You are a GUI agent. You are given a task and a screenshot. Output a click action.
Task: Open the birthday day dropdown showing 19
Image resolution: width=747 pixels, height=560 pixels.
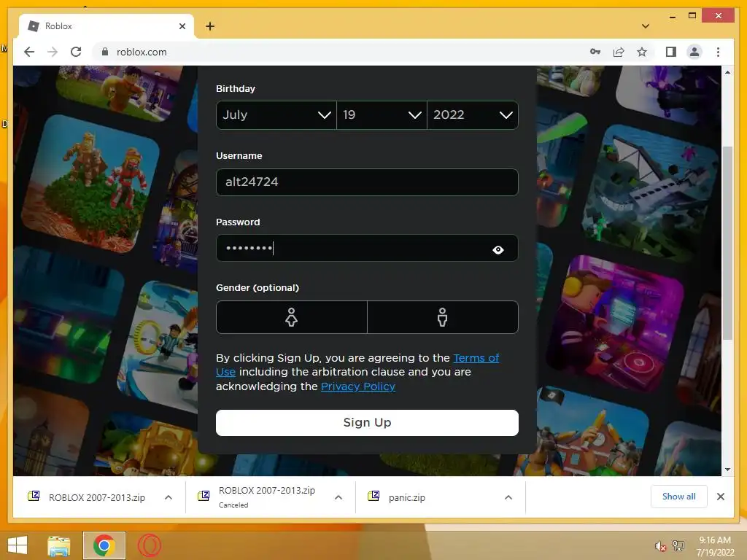[382, 114]
